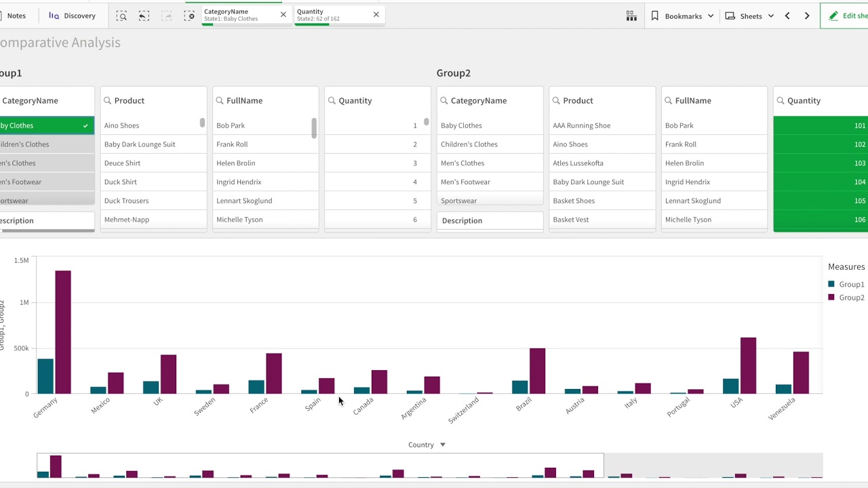Screen dimensions: 868x488
Task: Open the Country dimension dropdown
Action: pos(427,445)
